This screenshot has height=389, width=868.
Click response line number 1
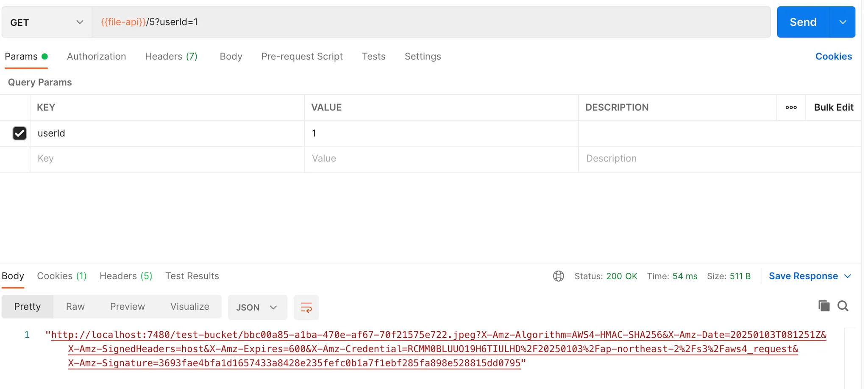[x=27, y=335]
